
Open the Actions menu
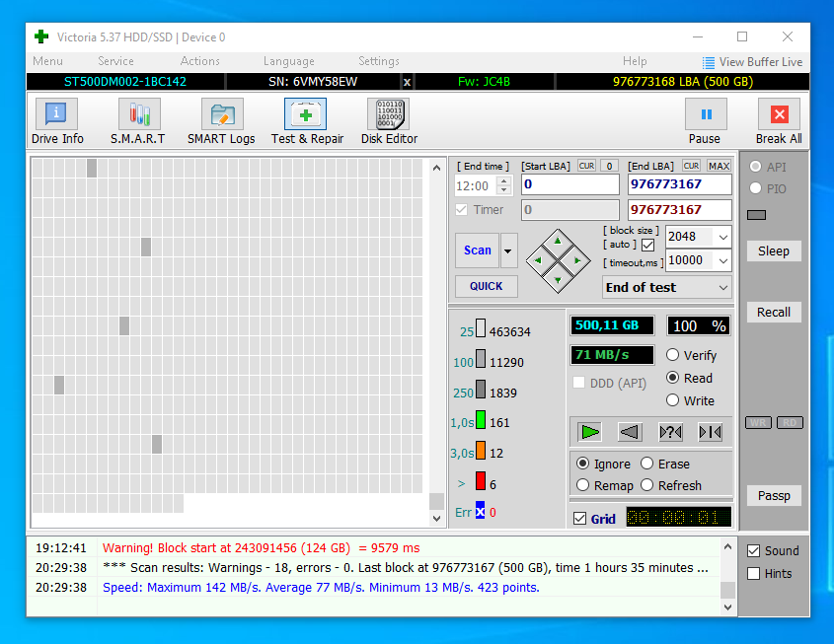(199, 61)
